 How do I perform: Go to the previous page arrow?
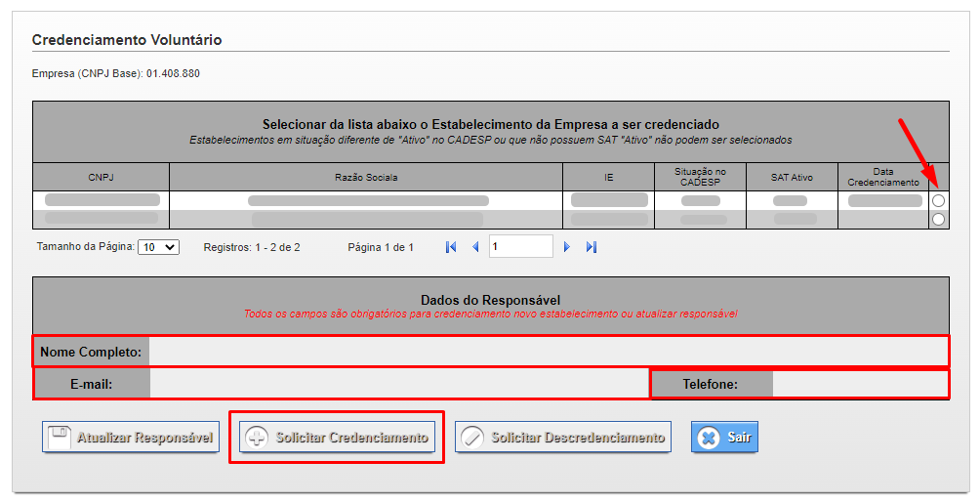point(475,247)
